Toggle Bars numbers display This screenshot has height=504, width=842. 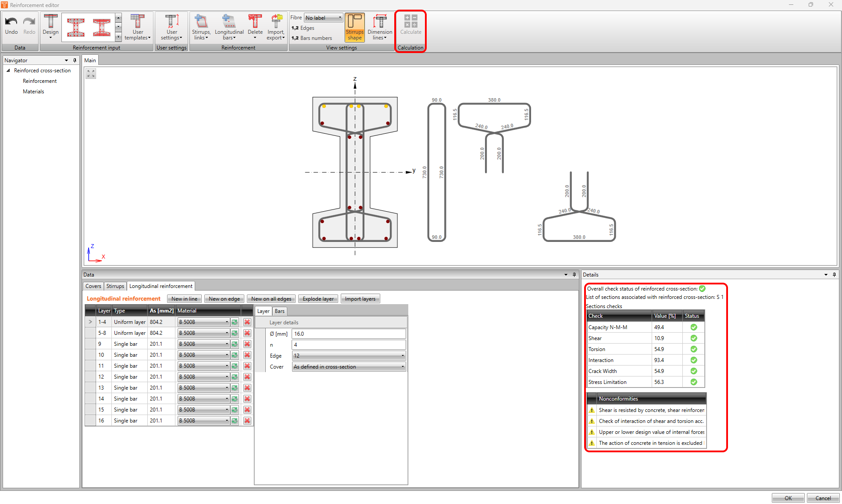pyautogui.click(x=312, y=38)
